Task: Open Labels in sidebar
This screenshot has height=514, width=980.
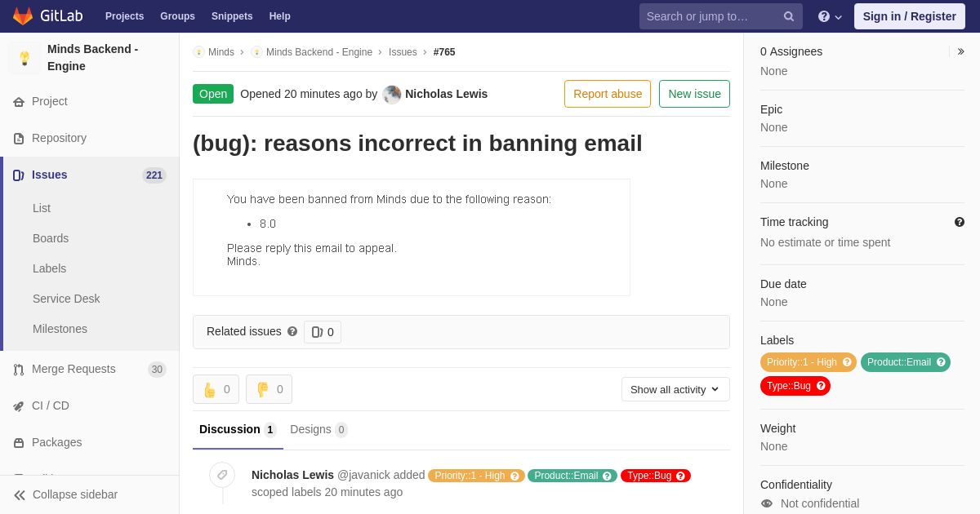Action: [x=49, y=268]
